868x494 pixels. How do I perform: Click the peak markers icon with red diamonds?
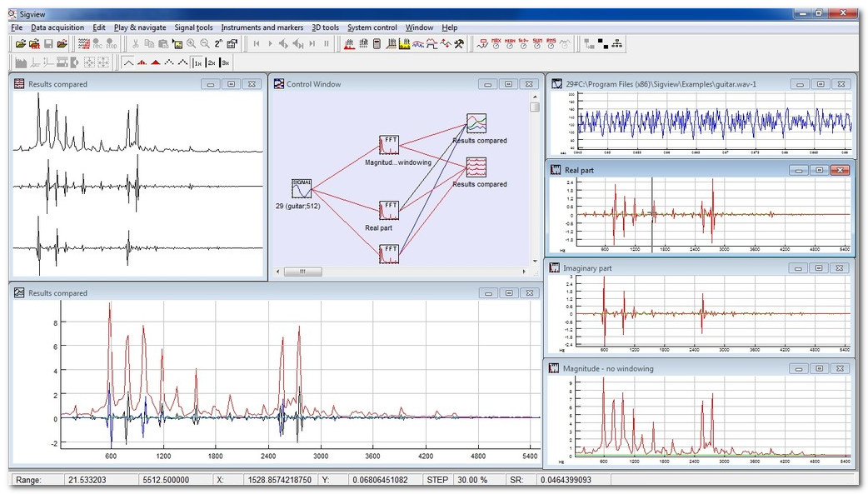445,44
